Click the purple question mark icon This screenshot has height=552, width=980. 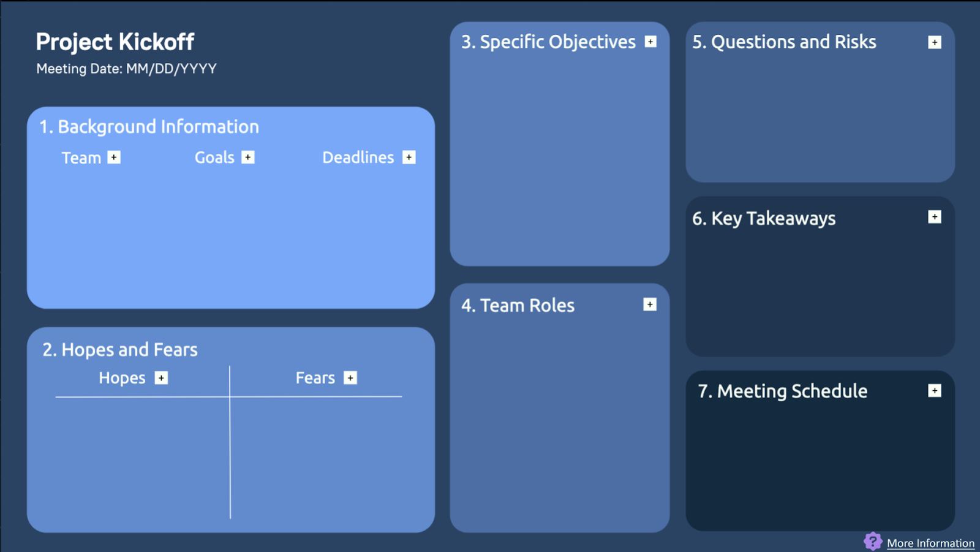[x=873, y=542]
